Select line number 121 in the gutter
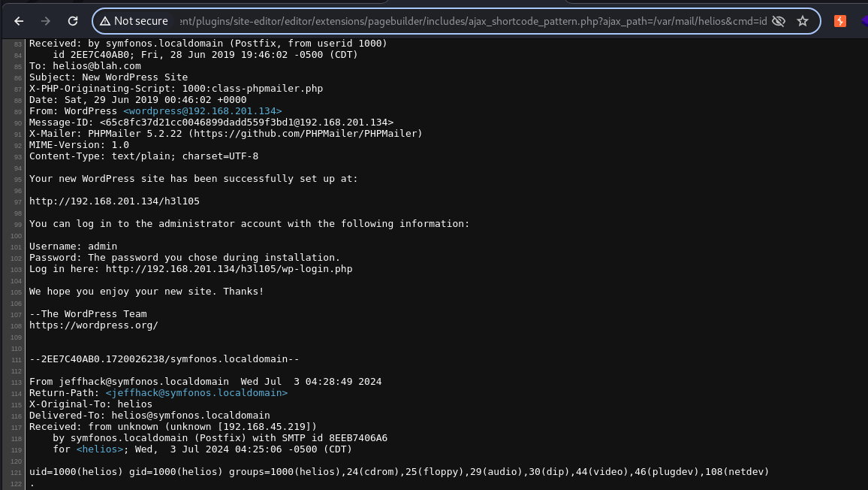868x490 pixels. [x=17, y=472]
